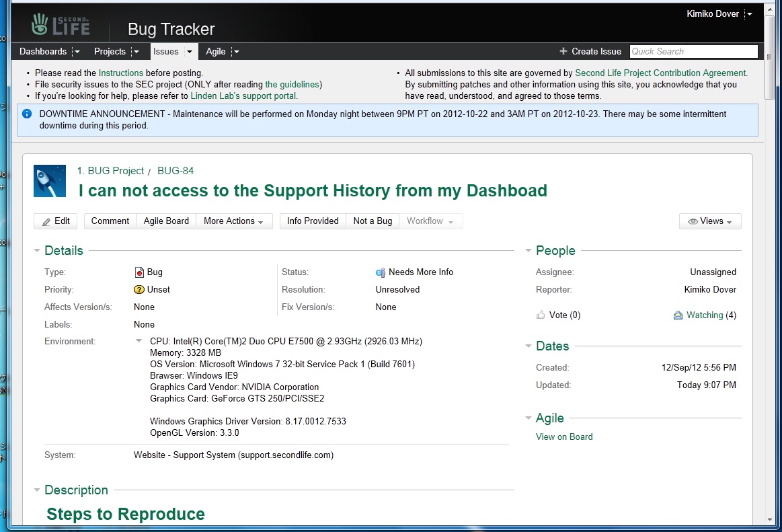782x532 pixels.
Task: Open View on Board link
Action: [x=564, y=436]
